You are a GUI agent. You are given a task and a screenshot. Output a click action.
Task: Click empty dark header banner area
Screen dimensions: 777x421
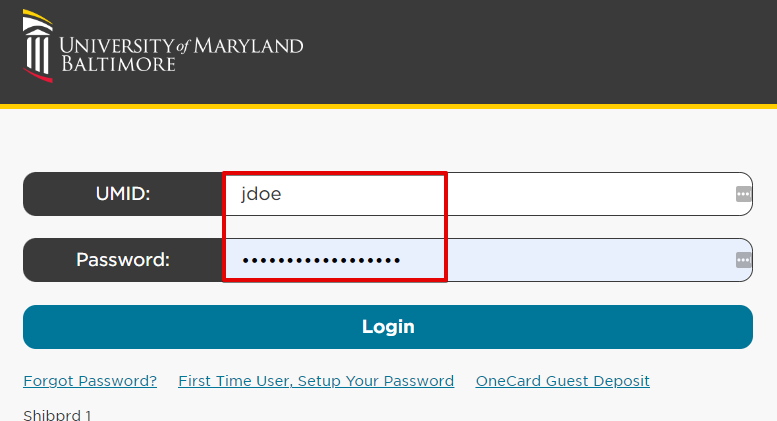[x=540, y=50]
